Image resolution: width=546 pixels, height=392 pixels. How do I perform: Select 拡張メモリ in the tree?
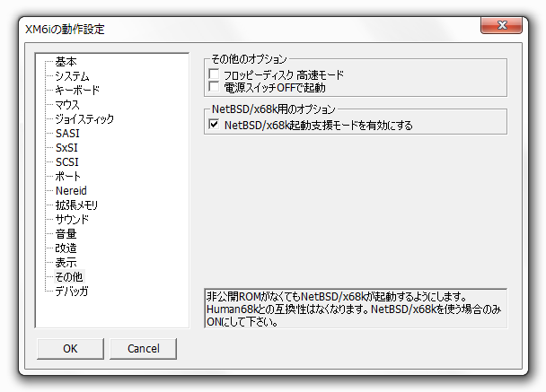76,205
